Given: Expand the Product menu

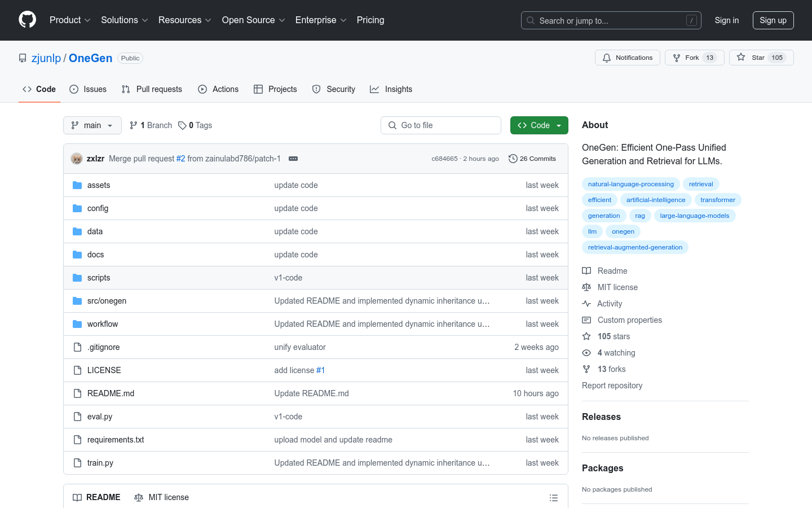Looking at the screenshot, I should click(70, 20).
